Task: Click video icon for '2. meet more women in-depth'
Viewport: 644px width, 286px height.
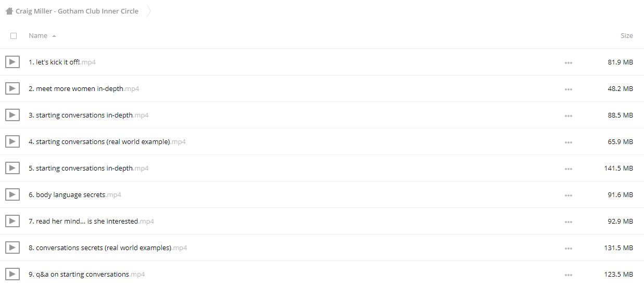Action: pyautogui.click(x=12, y=88)
